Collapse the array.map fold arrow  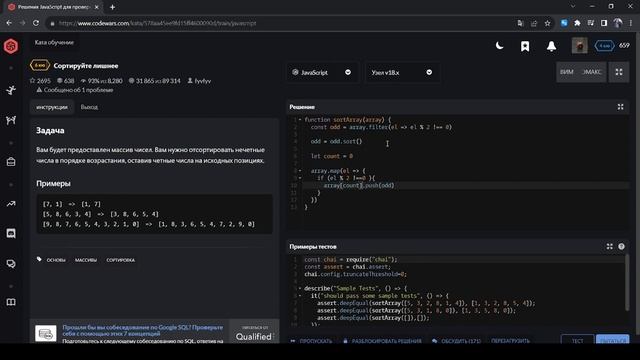pyautogui.click(x=300, y=171)
